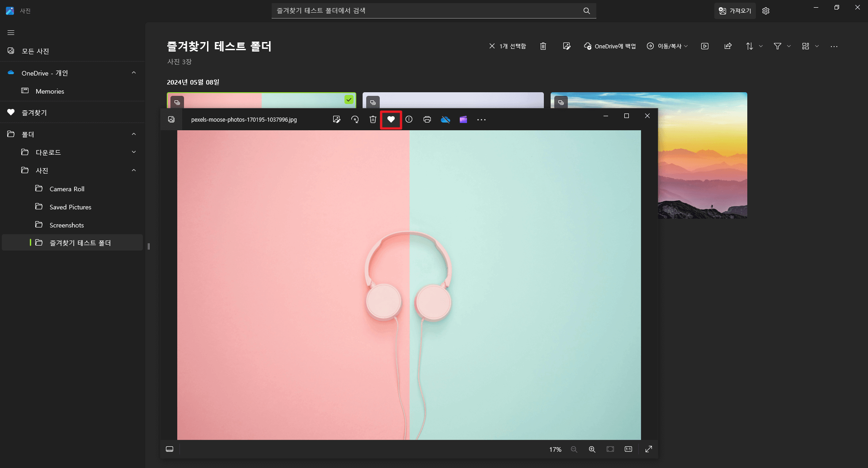The image size is (868, 468).
Task: Collapse the 폴더 section chevron
Action: (x=134, y=134)
